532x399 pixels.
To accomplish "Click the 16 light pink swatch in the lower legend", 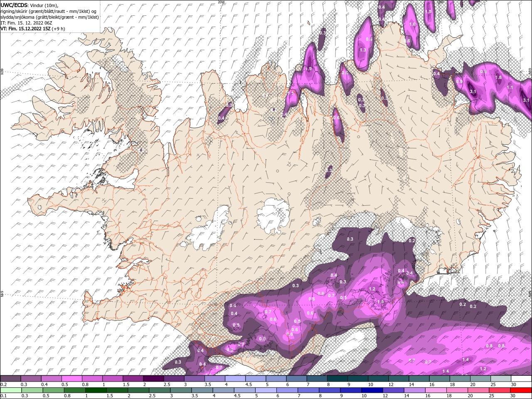I will point(435,390).
